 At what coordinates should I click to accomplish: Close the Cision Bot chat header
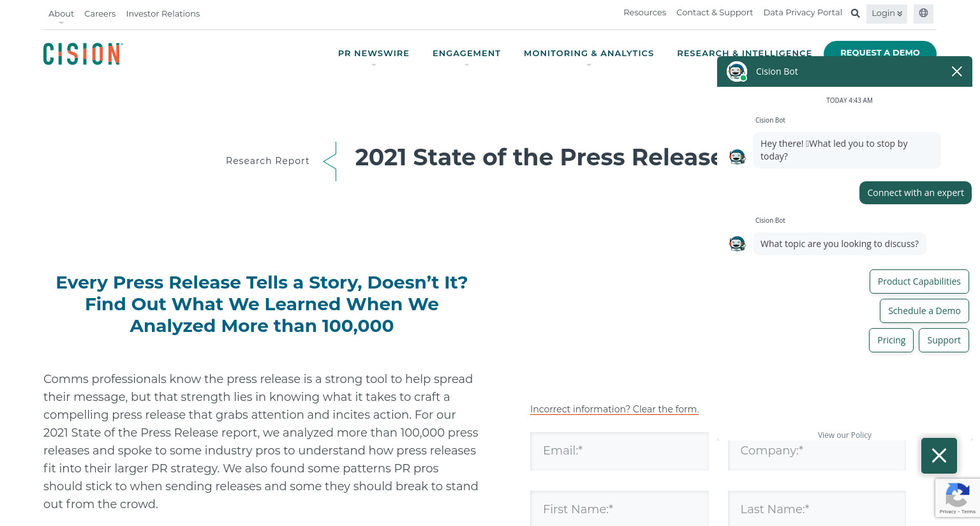coord(956,71)
